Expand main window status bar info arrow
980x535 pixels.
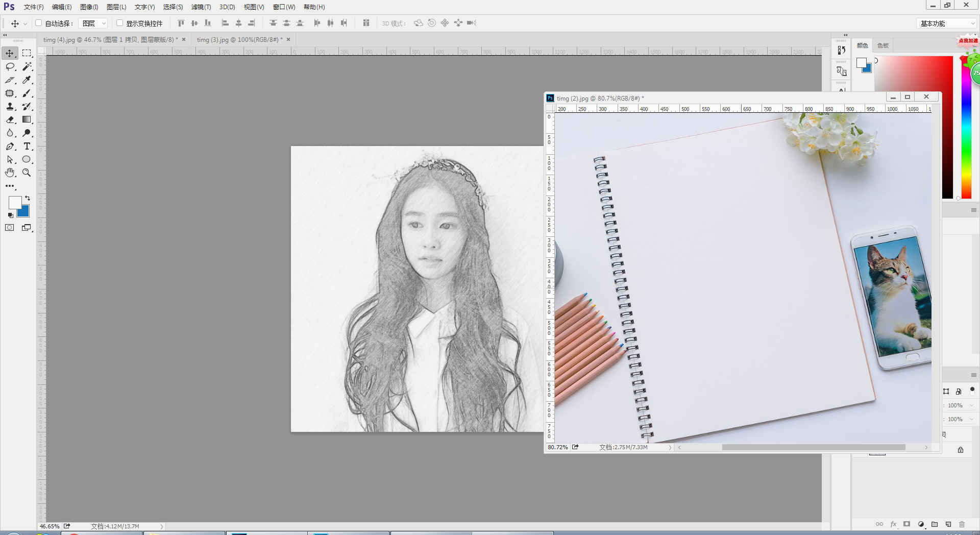pos(162,526)
